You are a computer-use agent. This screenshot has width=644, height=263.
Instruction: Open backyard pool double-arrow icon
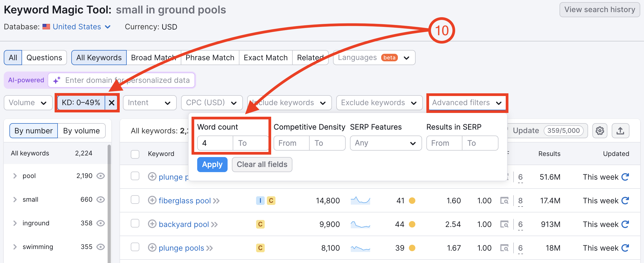click(214, 225)
